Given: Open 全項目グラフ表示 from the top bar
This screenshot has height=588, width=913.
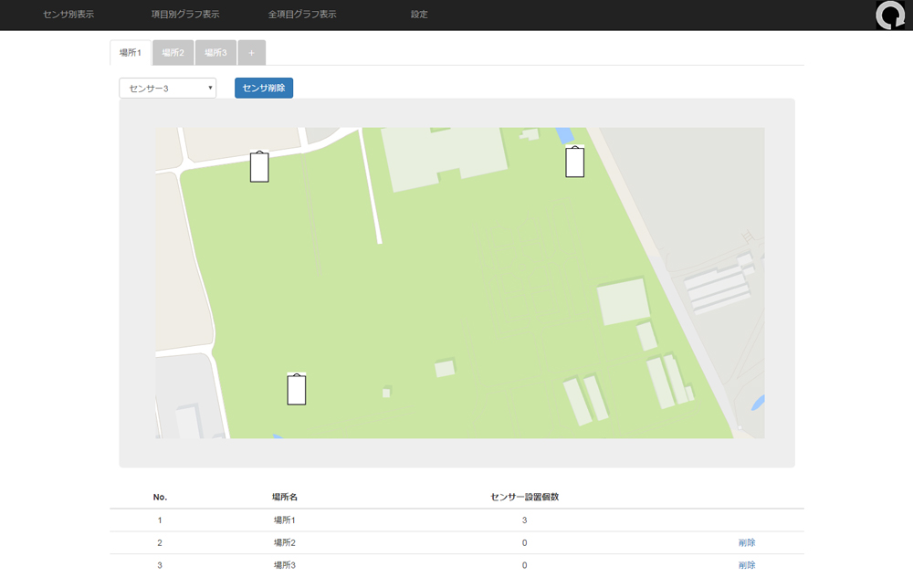Looking at the screenshot, I should click(x=302, y=15).
